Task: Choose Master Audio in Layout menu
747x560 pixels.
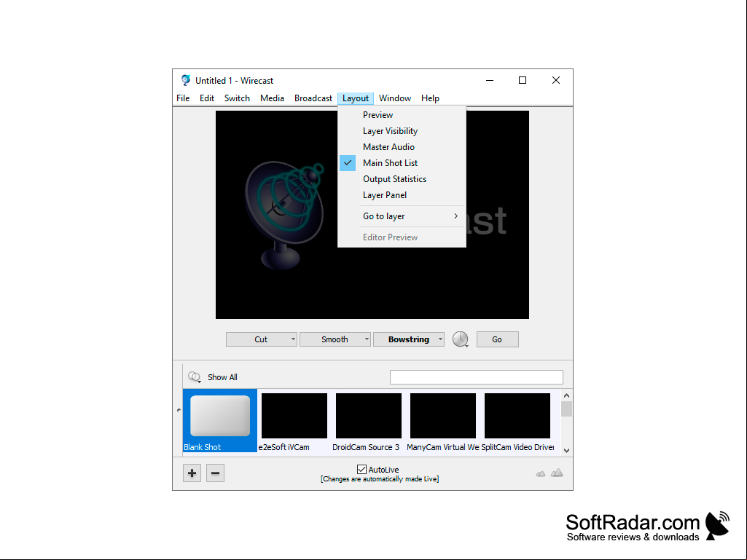Action: pyautogui.click(x=402, y=147)
